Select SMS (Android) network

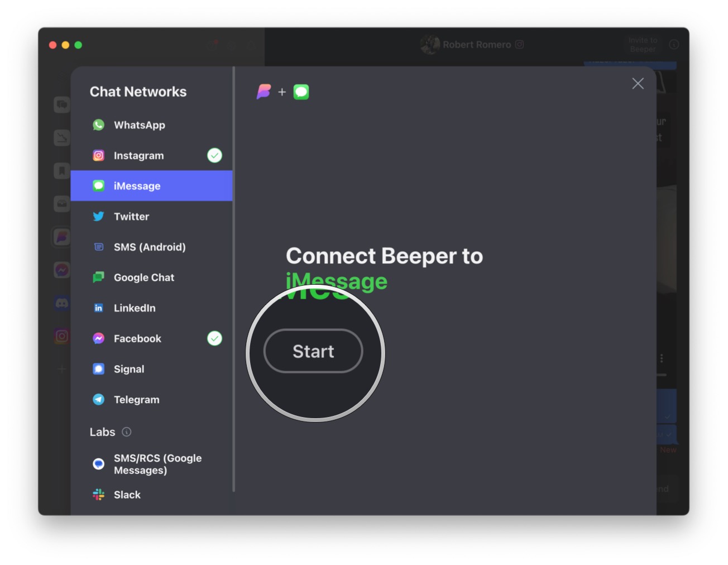tap(151, 247)
